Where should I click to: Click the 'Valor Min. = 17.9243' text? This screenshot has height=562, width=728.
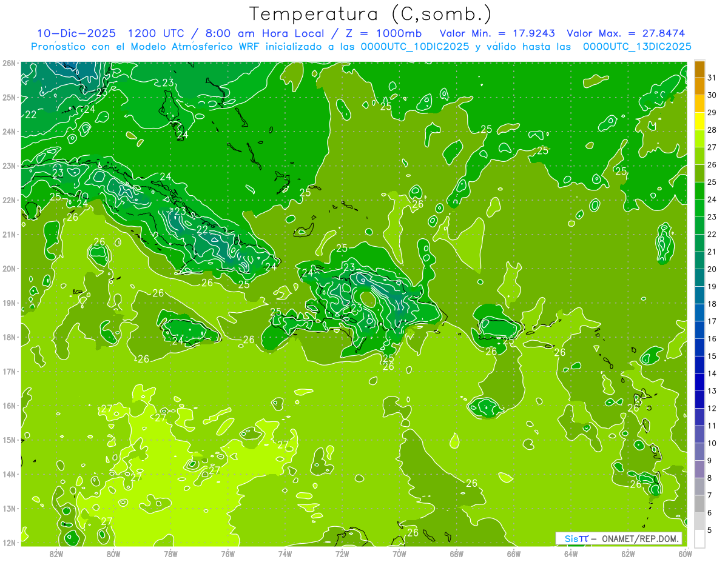(x=497, y=33)
